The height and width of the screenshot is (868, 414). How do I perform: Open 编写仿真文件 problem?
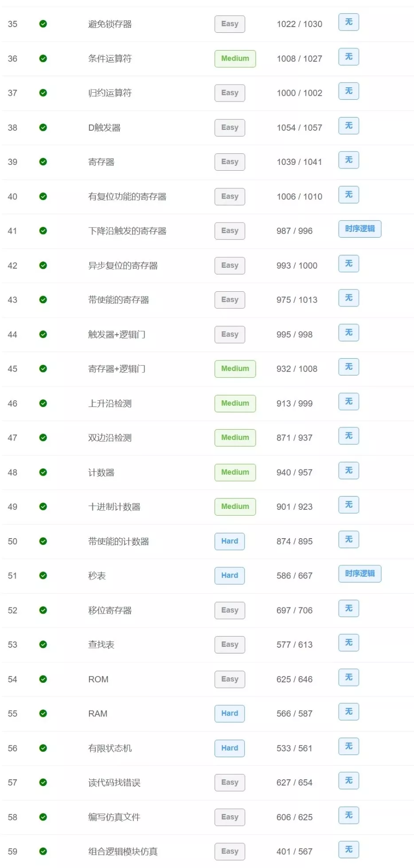click(114, 817)
